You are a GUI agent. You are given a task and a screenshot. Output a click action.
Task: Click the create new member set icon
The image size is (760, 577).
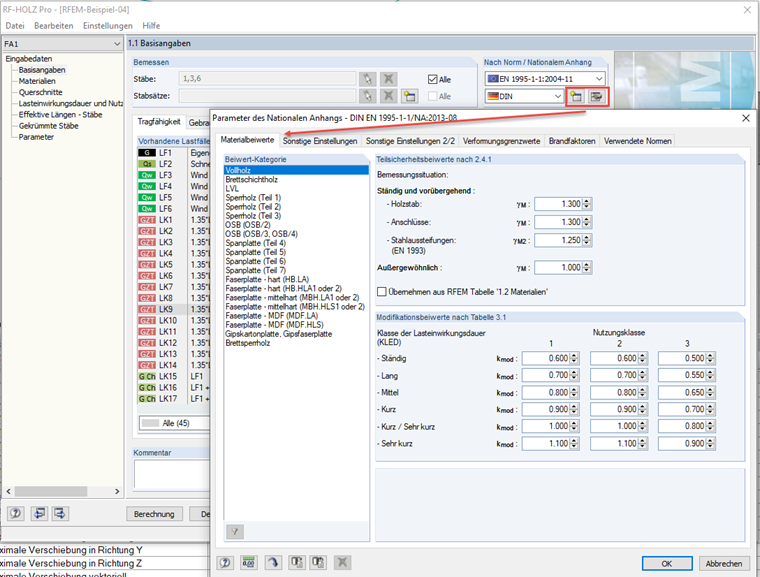[x=409, y=97]
